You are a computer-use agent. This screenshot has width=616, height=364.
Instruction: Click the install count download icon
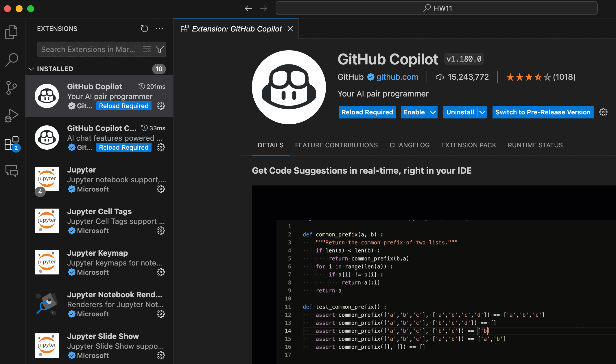point(440,77)
